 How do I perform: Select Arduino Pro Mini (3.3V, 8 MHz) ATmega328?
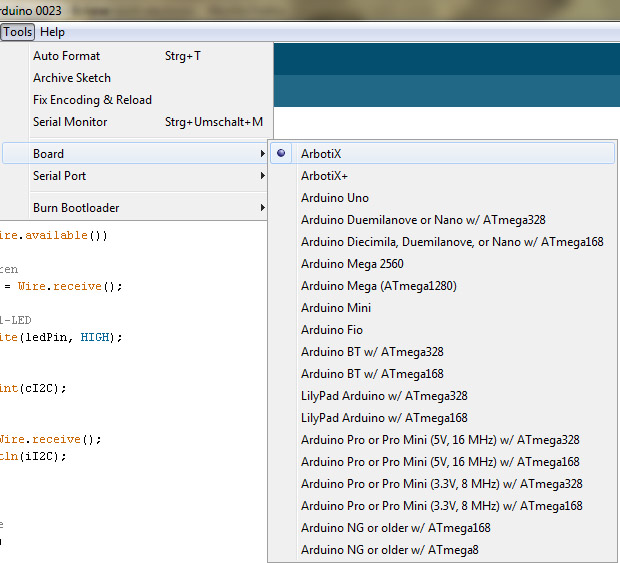pos(441,484)
